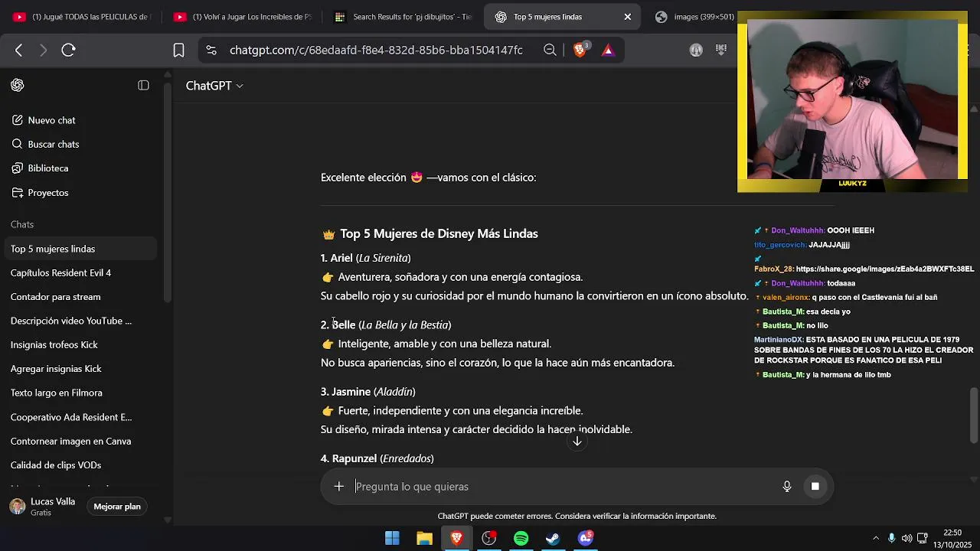Close the 'Top 5 mujeres lindas' tab

coord(628,17)
